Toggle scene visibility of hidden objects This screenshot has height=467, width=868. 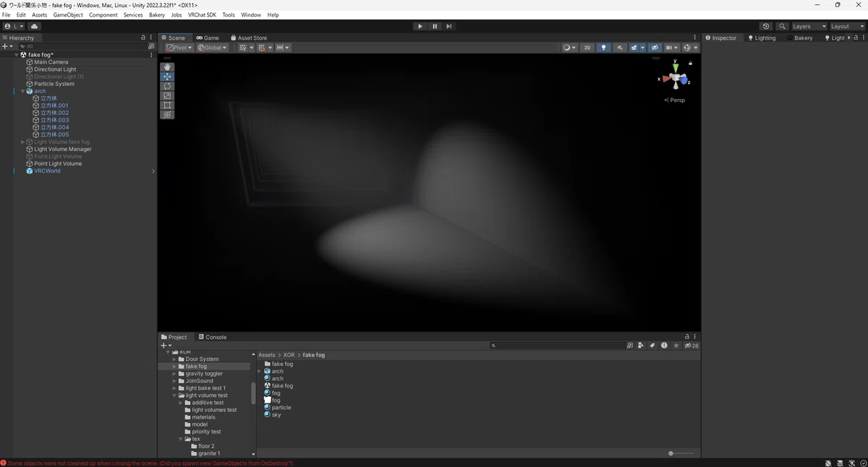click(x=655, y=48)
